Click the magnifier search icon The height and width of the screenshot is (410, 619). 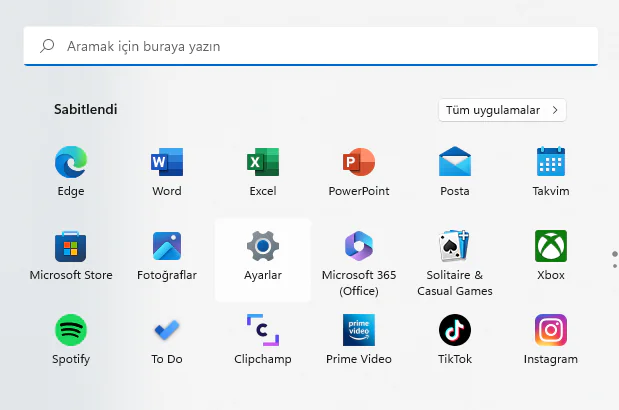coord(47,46)
